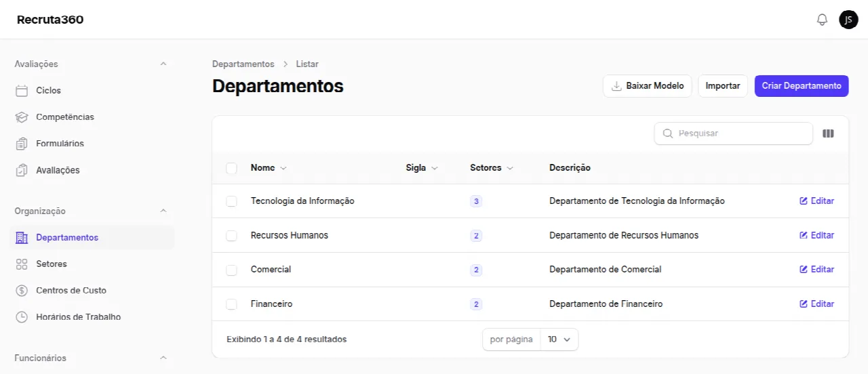Click the Descrição column header
Image resolution: width=868 pixels, height=374 pixels.
(570, 168)
